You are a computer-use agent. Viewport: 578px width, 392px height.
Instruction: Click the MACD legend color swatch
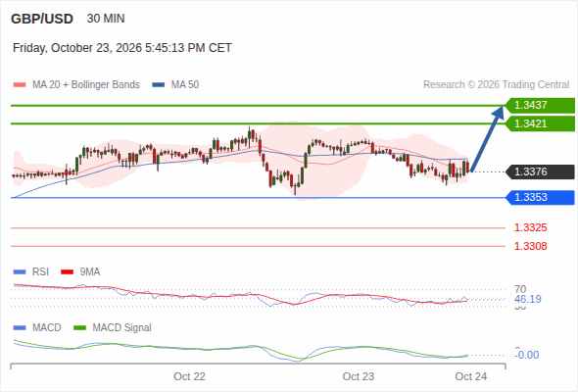(x=20, y=328)
